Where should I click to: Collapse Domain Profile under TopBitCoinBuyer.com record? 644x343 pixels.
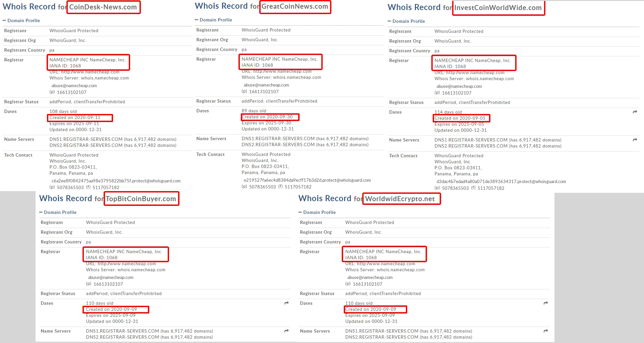(x=58, y=212)
